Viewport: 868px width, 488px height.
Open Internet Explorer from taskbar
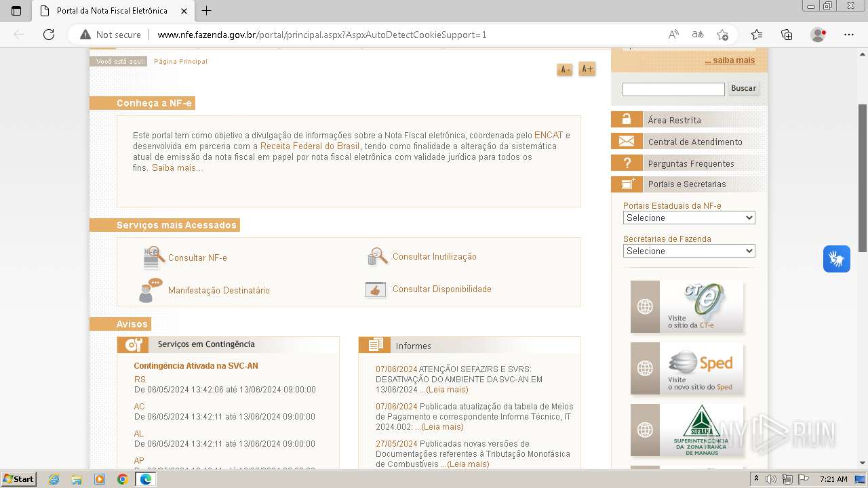[x=54, y=479]
